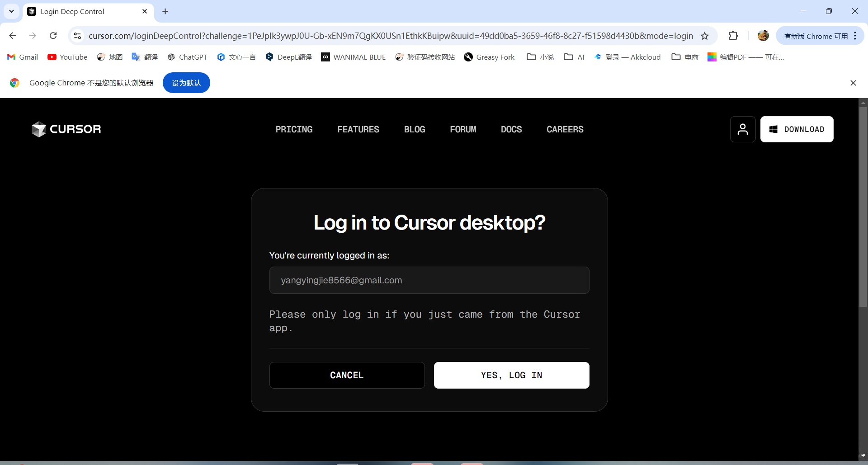Dismiss the default browser infobar
This screenshot has height=465, width=868.
click(853, 83)
